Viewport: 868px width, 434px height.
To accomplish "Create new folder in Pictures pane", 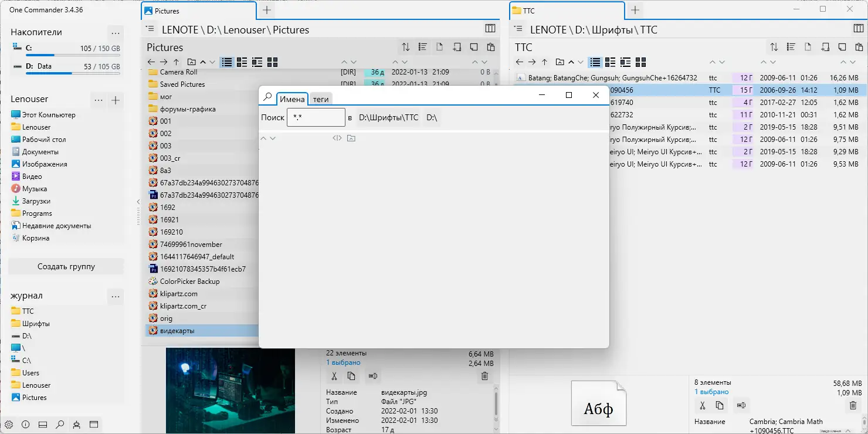I will click(456, 47).
